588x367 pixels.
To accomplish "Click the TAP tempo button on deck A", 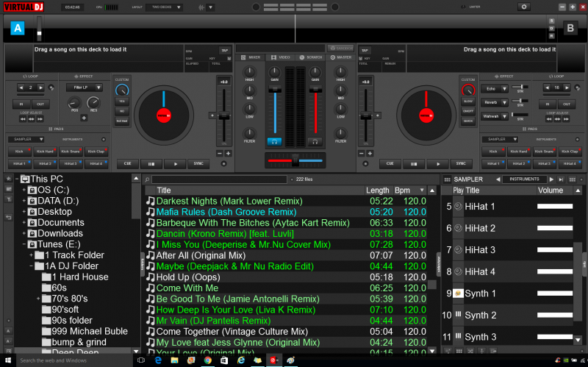I will point(225,51).
